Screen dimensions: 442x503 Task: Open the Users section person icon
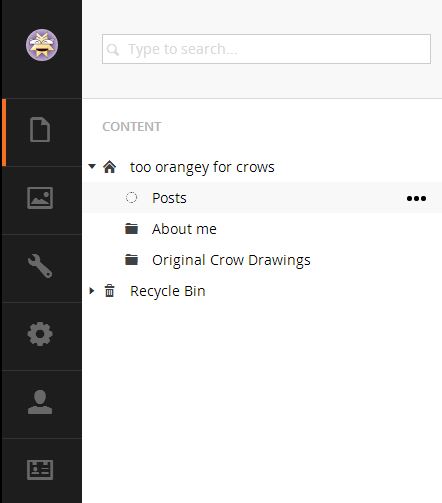pyautogui.click(x=40, y=402)
